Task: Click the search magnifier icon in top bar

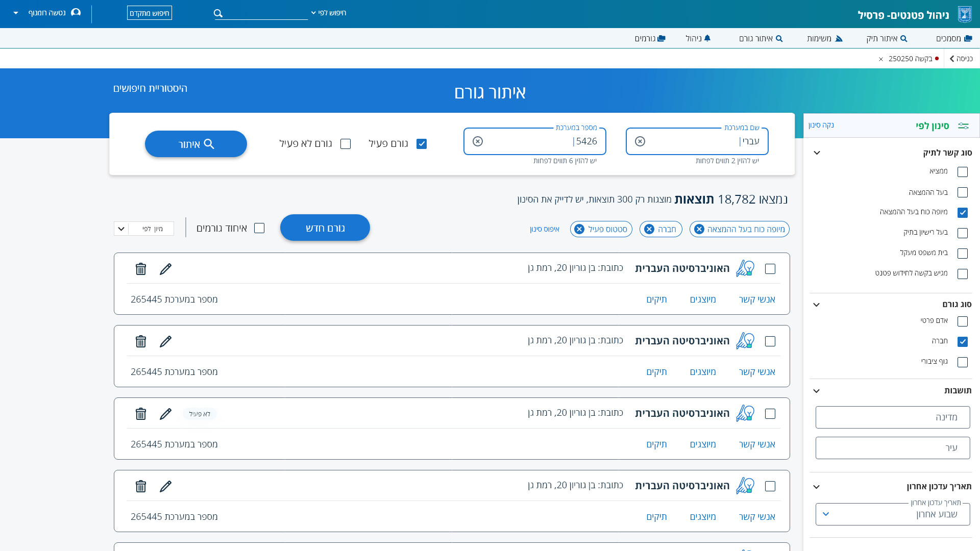Action: click(x=218, y=13)
